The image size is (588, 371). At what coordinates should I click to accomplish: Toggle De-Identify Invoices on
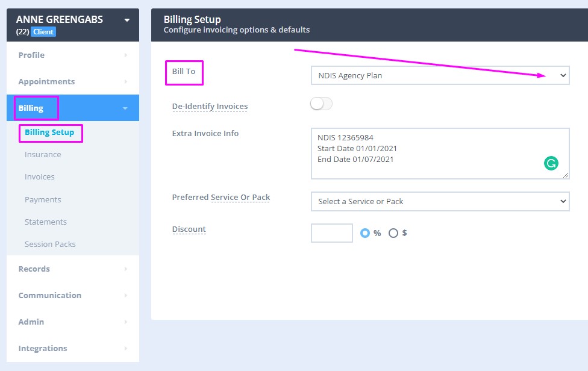point(321,104)
